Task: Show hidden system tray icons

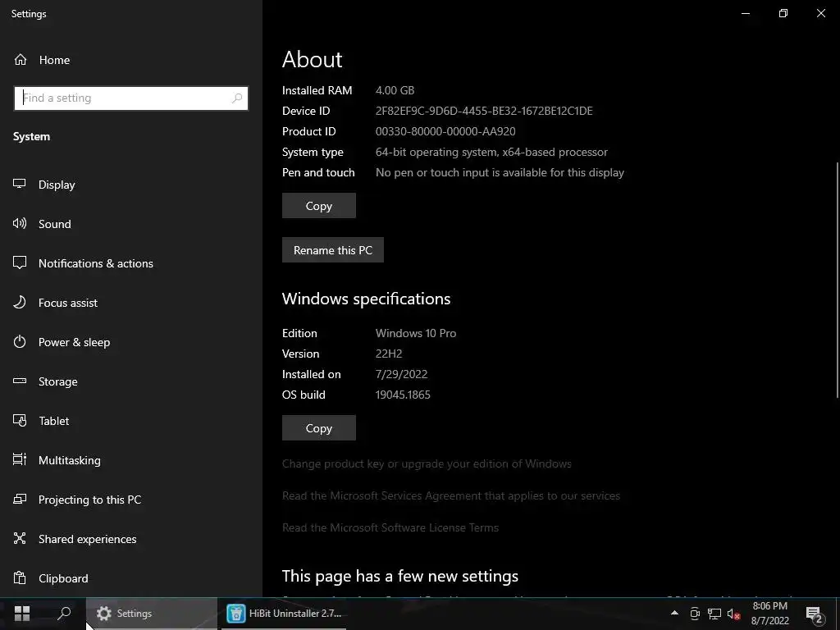Action: (674, 613)
